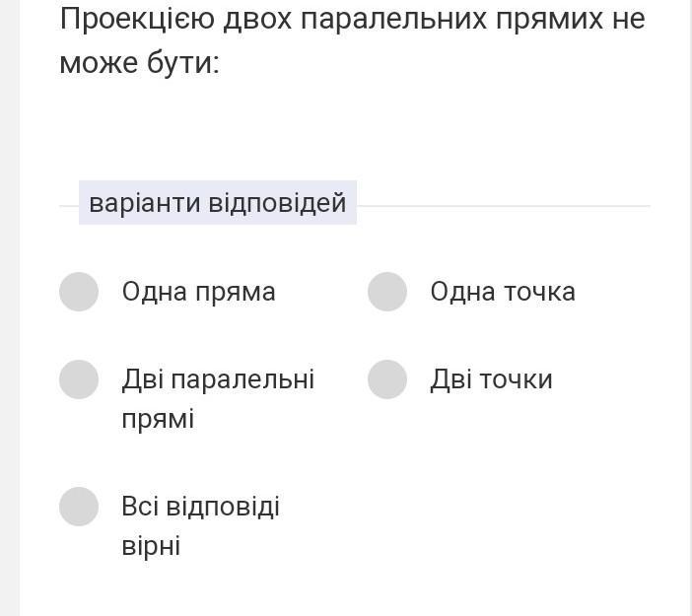The height and width of the screenshot is (616, 692).
Task: Click the "Одна пряма" answer text
Action: 198,292
